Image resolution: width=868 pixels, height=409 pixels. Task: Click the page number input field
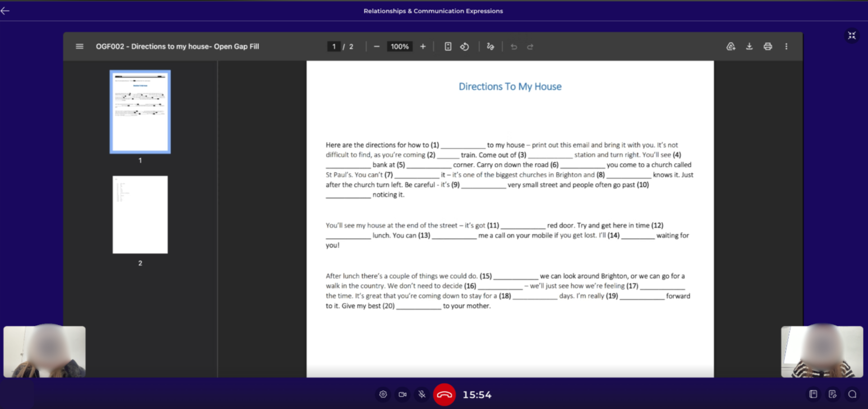click(334, 47)
